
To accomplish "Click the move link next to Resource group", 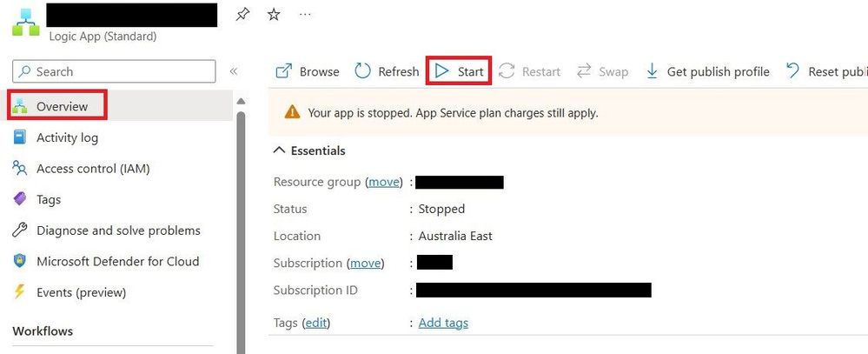I will click(384, 182).
